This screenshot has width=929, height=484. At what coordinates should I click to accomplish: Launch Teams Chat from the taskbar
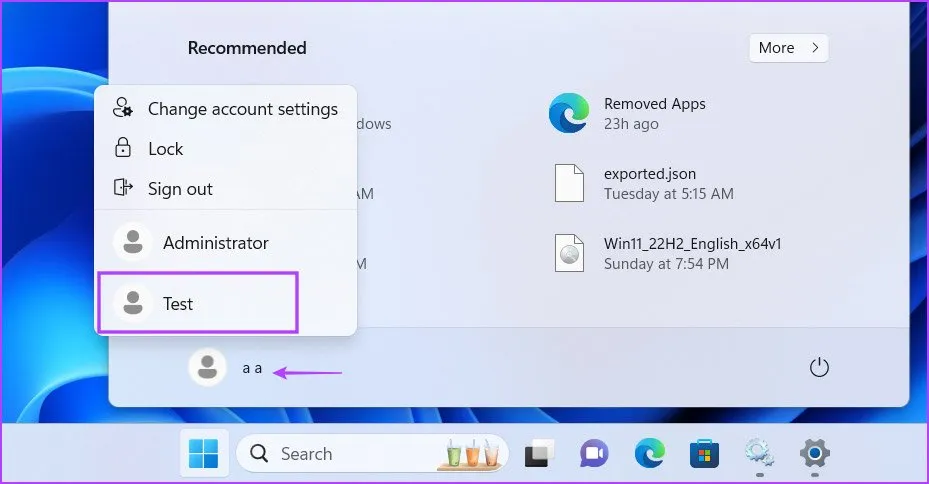tap(594, 454)
